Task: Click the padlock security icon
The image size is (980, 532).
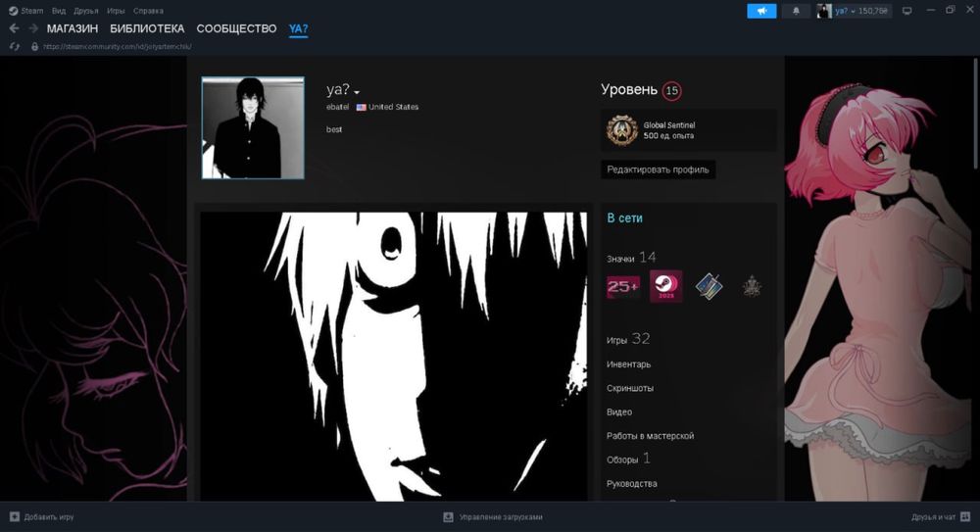Action: coord(34,46)
